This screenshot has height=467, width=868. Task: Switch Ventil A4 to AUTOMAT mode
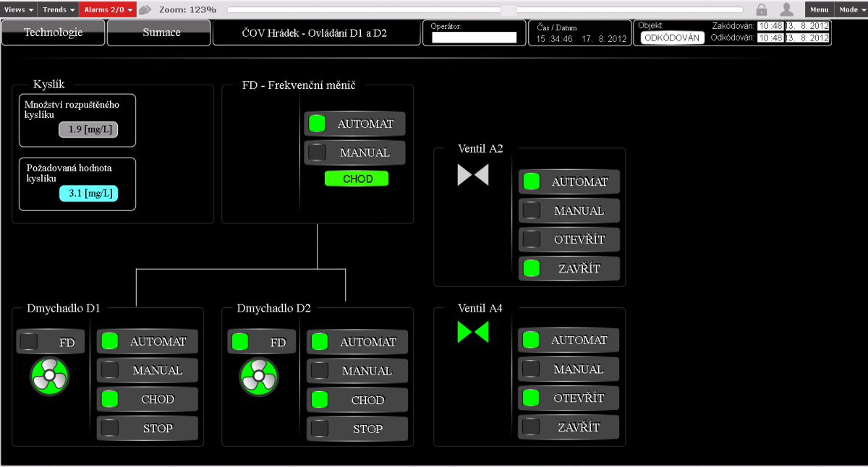coord(569,340)
